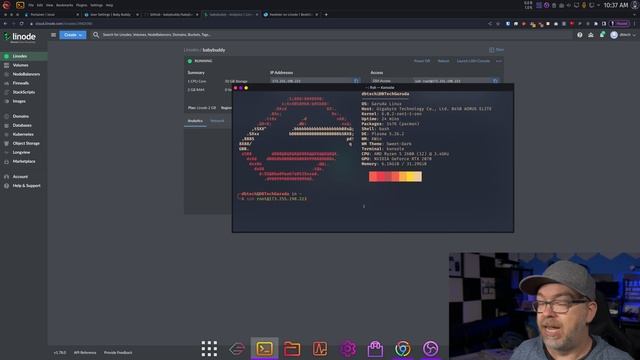
Task: Open Volumes in Linode sidebar
Action: [20, 65]
